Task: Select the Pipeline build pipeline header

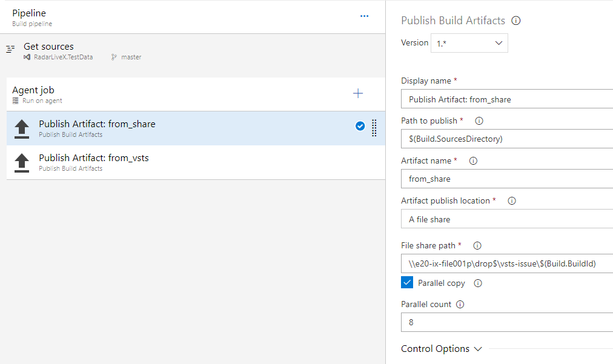Action: point(193,17)
